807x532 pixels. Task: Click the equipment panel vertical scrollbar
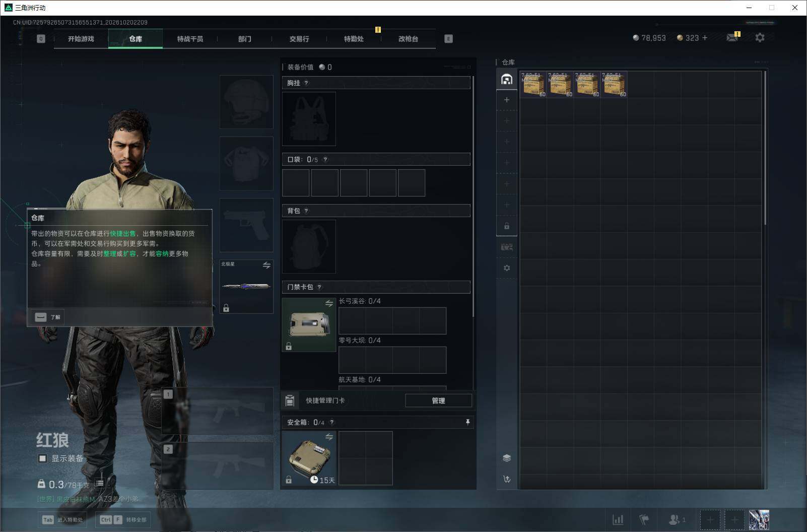[473, 196]
